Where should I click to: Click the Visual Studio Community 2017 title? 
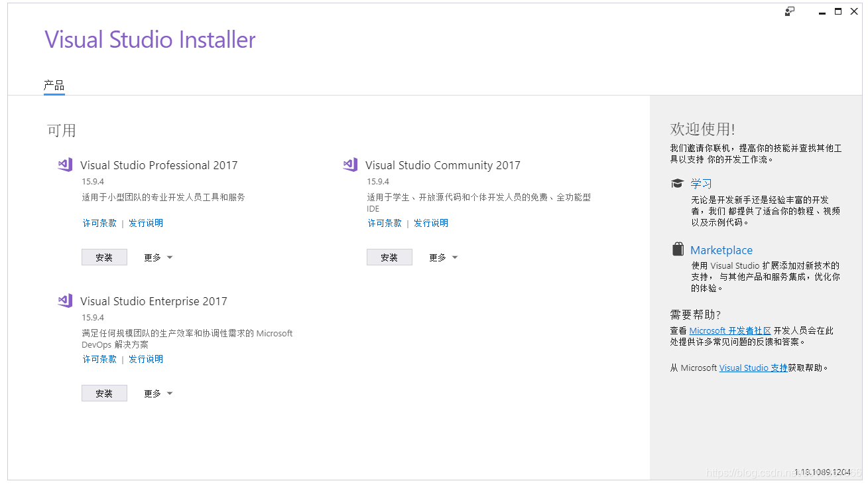[x=443, y=165]
